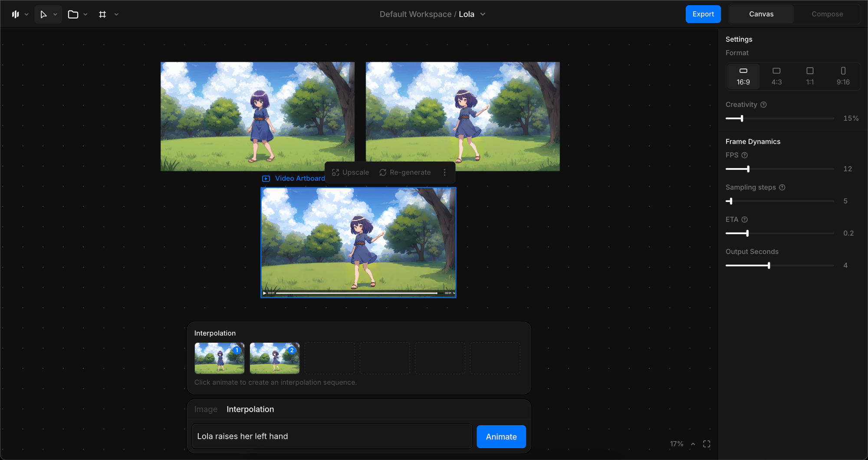Click the app logo icon in top bar
The height and width of the screenshot is (460, 868).
coord(16,14)
